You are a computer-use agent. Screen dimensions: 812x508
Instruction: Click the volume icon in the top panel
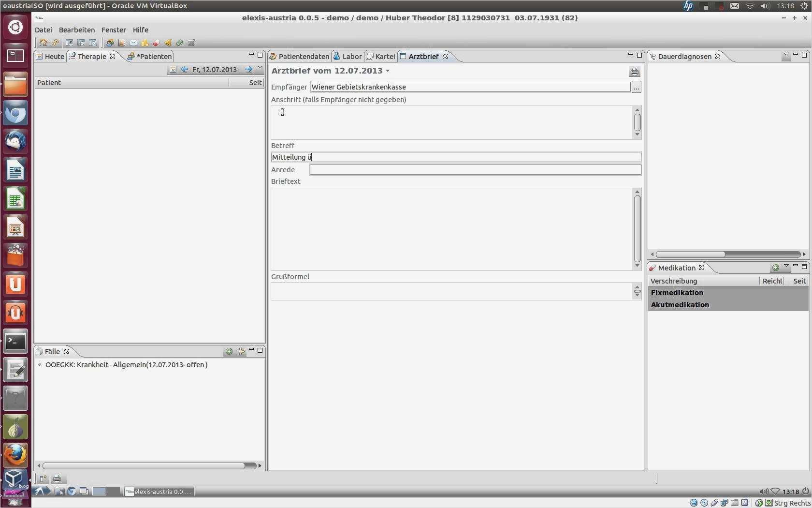765,6
